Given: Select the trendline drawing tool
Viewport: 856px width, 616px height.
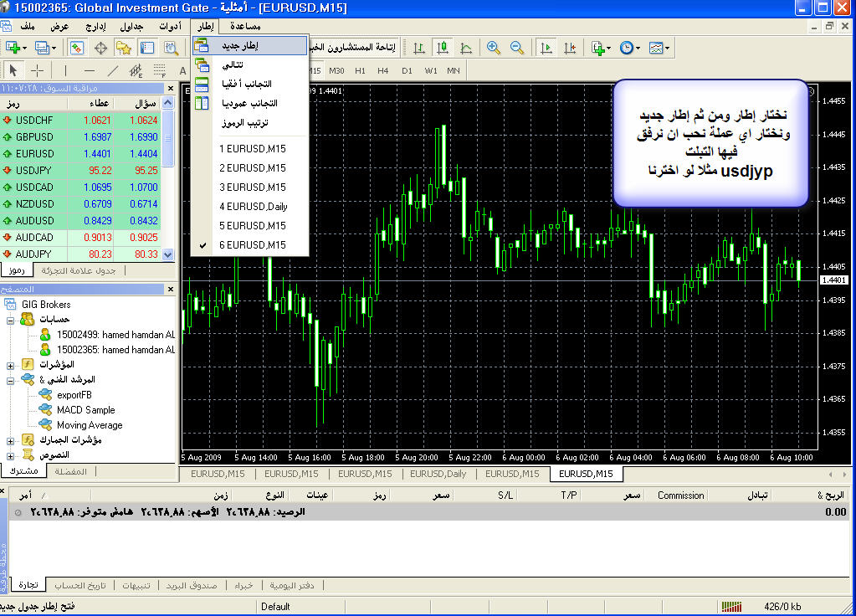Looking at the screenshot, I should click(113, 70).
